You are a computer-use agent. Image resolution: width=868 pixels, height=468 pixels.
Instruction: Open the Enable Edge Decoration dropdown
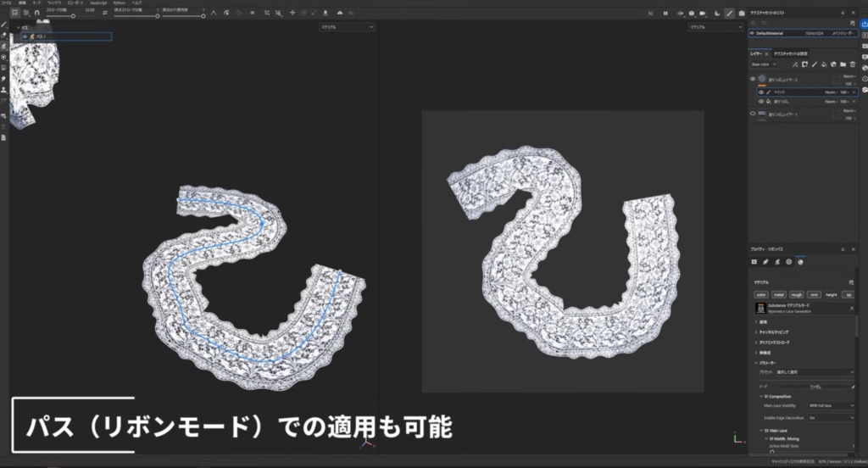coord(831,418)
